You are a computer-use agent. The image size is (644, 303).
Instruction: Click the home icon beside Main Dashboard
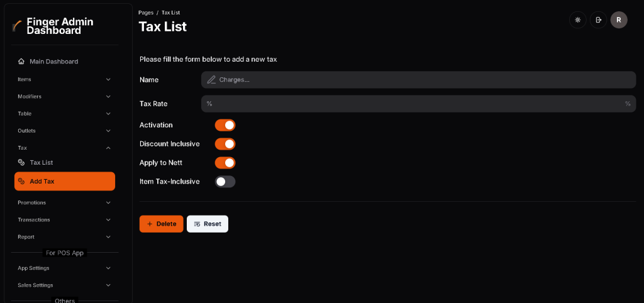click(x=21, y=62)
